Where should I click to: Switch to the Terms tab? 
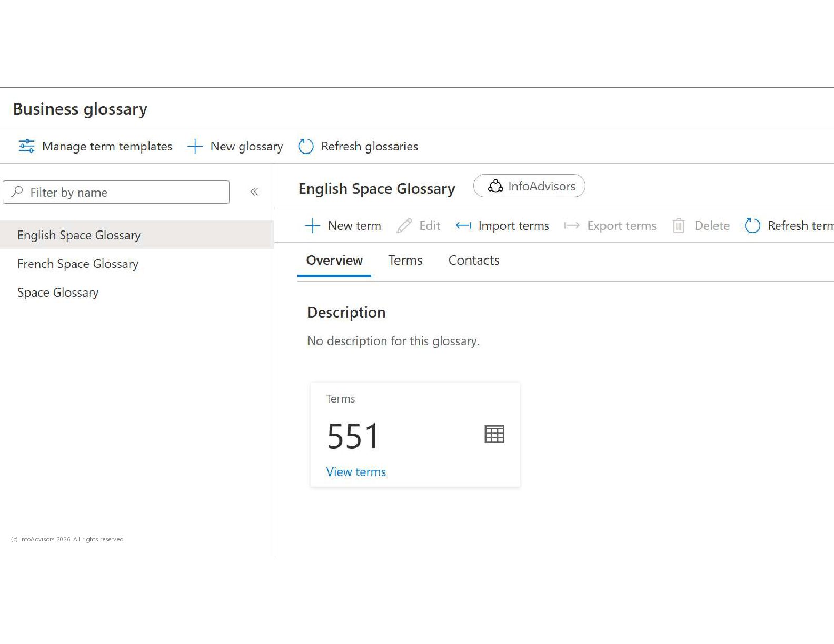click(405, 260)
